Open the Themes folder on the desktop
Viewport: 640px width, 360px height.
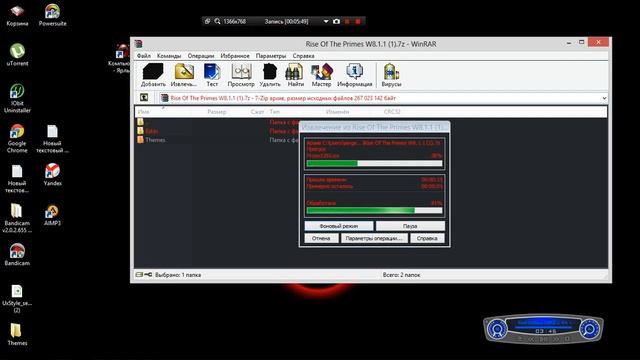[17, 335]
